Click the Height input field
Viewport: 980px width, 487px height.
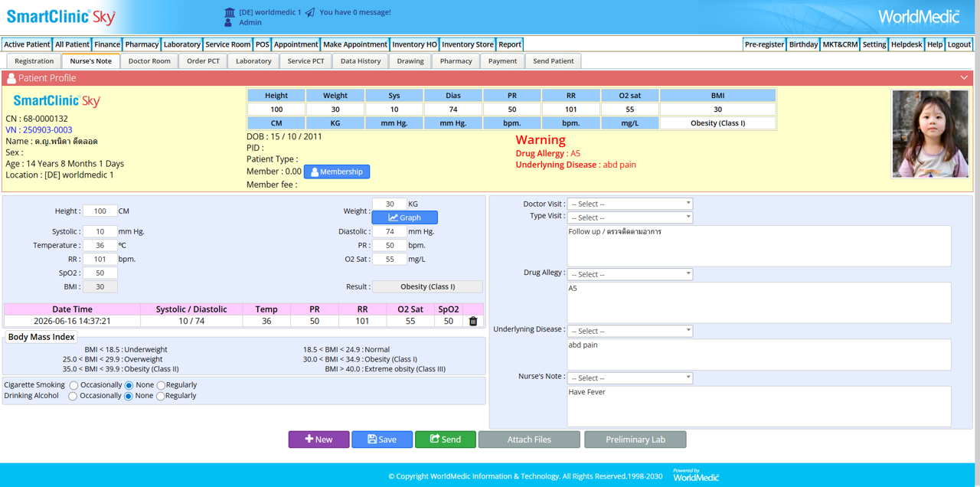[x=100, y=211]
